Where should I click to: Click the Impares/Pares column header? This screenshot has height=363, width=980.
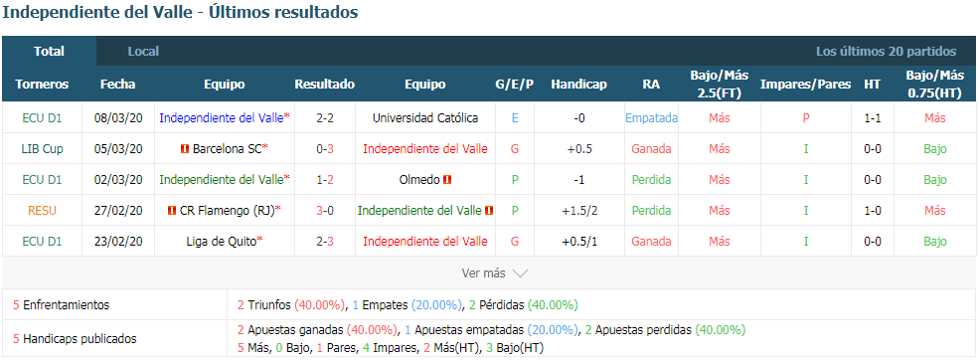click(806, 85)
